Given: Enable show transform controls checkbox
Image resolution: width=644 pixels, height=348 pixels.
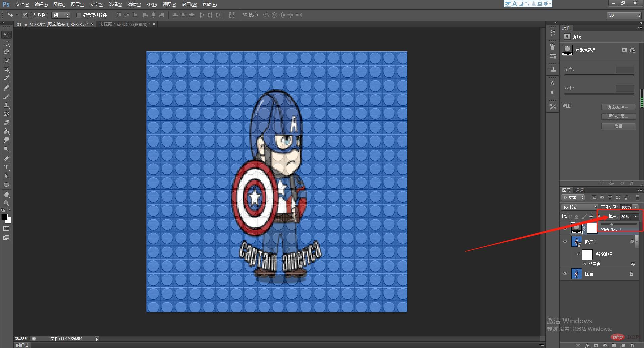Looking at the screenshot, I should coord(79,15).
